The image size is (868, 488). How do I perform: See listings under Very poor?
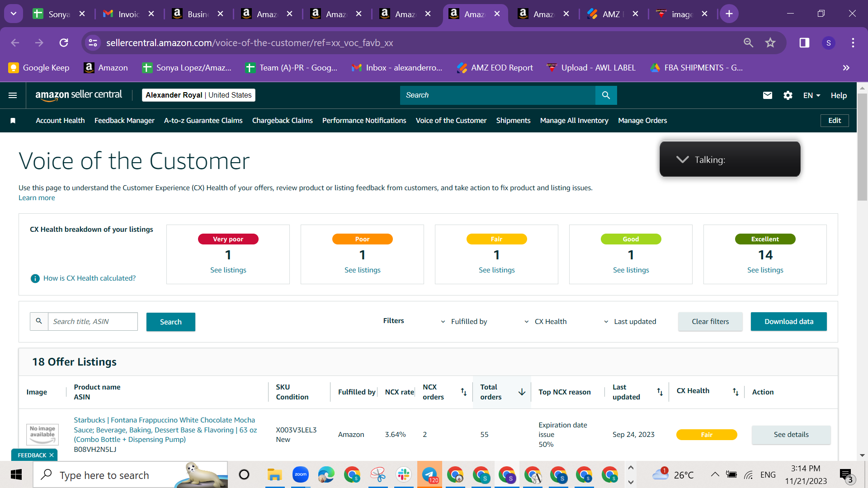[x=228, y=270]
